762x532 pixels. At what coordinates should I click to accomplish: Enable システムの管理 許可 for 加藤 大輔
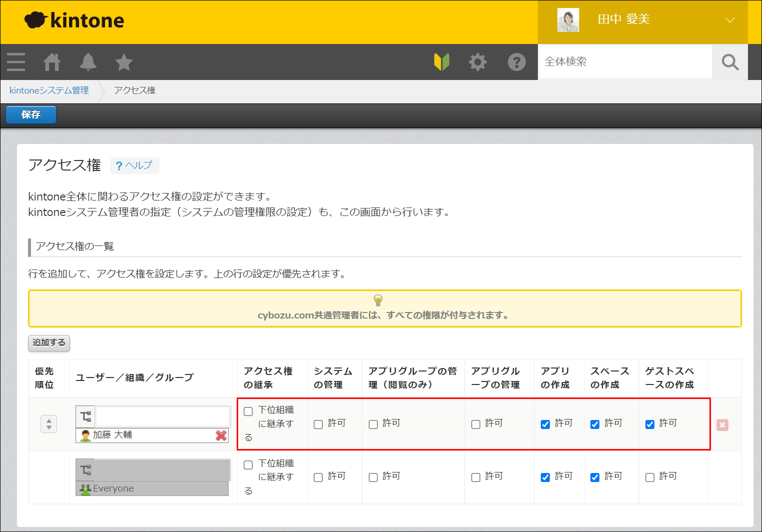tap(318, 424)
